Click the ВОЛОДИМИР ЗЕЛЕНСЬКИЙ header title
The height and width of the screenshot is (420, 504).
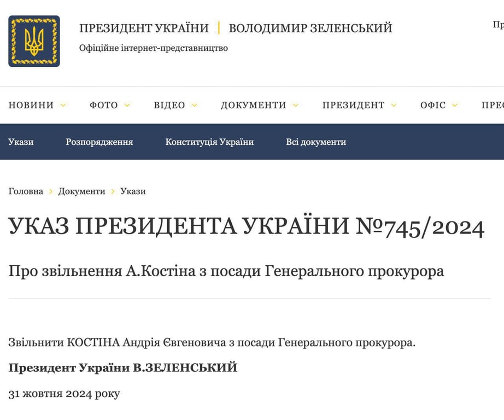[310, 28]
